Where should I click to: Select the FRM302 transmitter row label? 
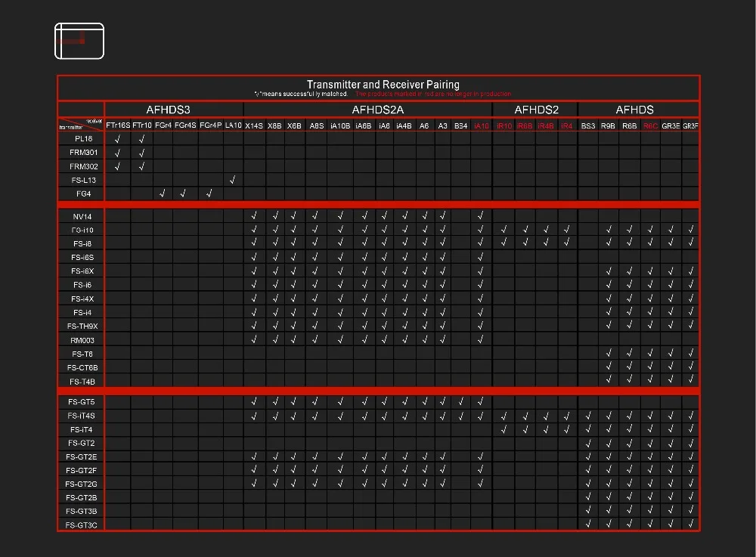83,166
